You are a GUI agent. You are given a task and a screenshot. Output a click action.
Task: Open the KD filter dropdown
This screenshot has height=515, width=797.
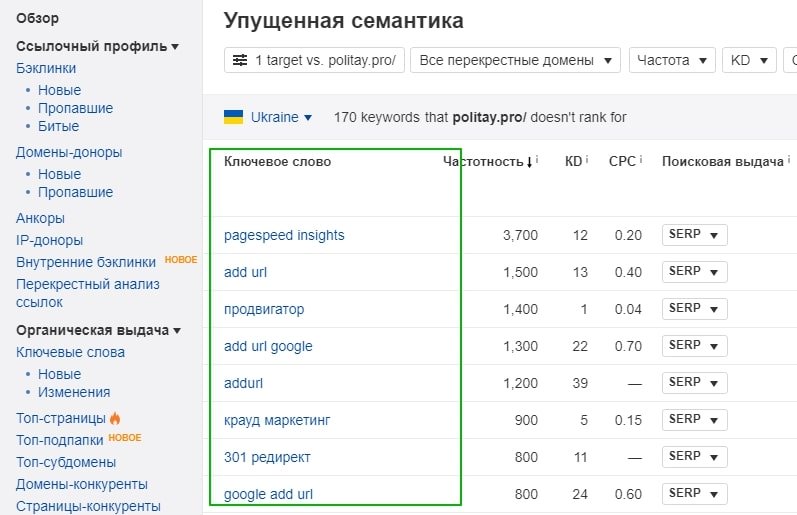coord(749,60)
